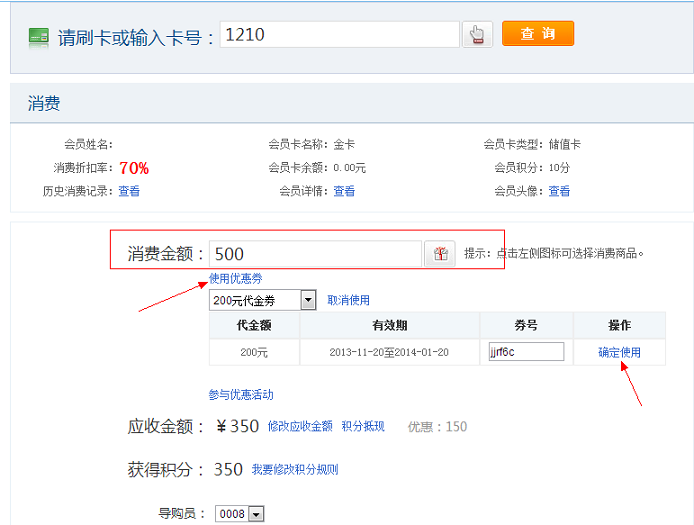View 会员详情 by clicking 查看
Viewport: 694px width, 525px height.
pyautogui.click(x=344, y=191)
